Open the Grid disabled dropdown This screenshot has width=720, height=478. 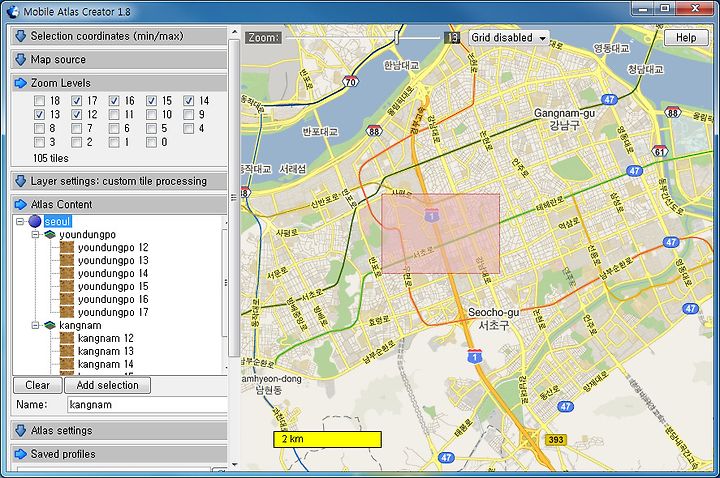coord(509,38)
